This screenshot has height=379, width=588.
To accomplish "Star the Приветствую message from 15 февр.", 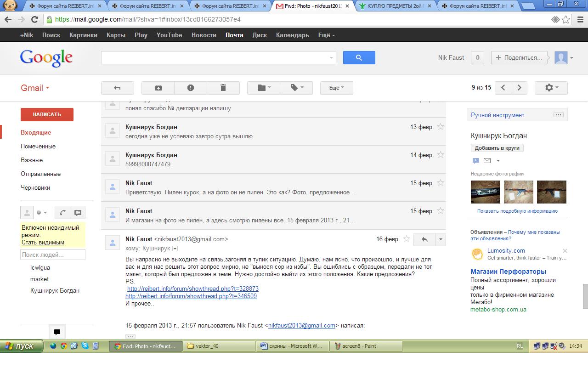I will (441, 183).
